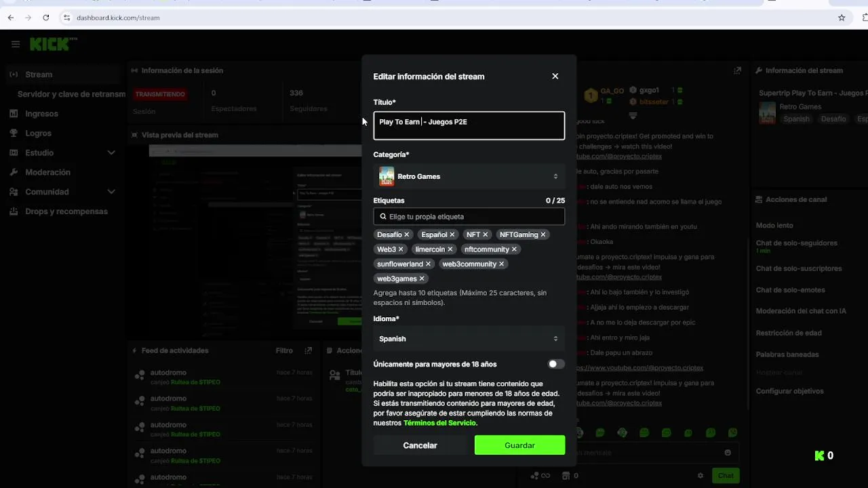Bookmark this page with the star icon
Viewport: 868px width, 488px height.
point(842,18)
